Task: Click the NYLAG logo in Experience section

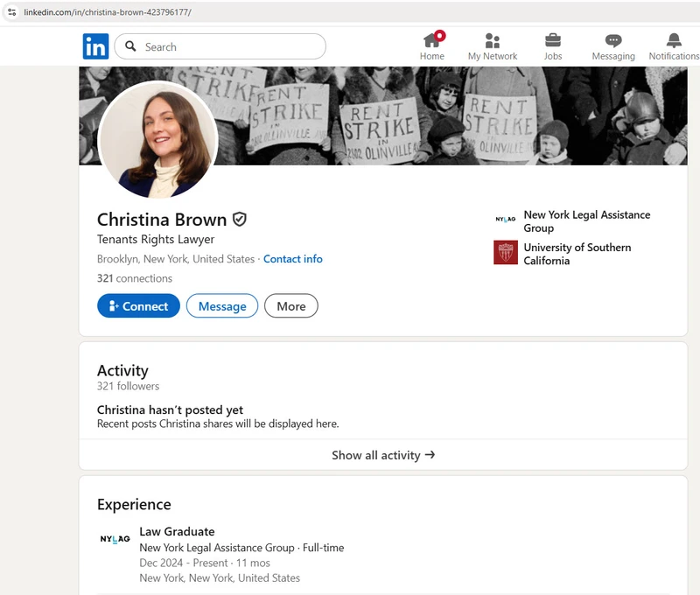Action: (115, 539)
